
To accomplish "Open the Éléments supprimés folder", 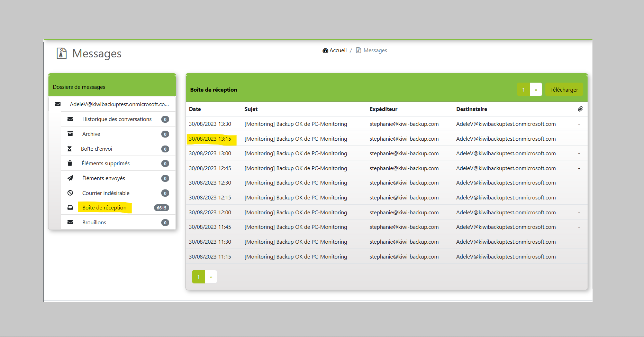I will pos(118,163).
